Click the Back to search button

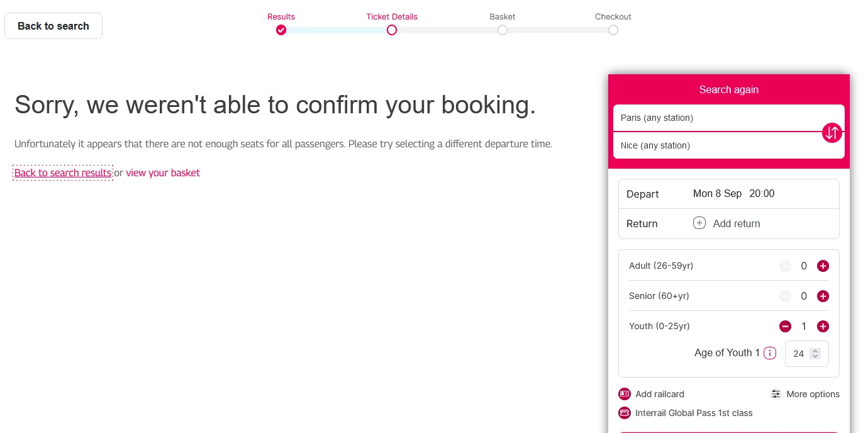(x=53, y=26)
